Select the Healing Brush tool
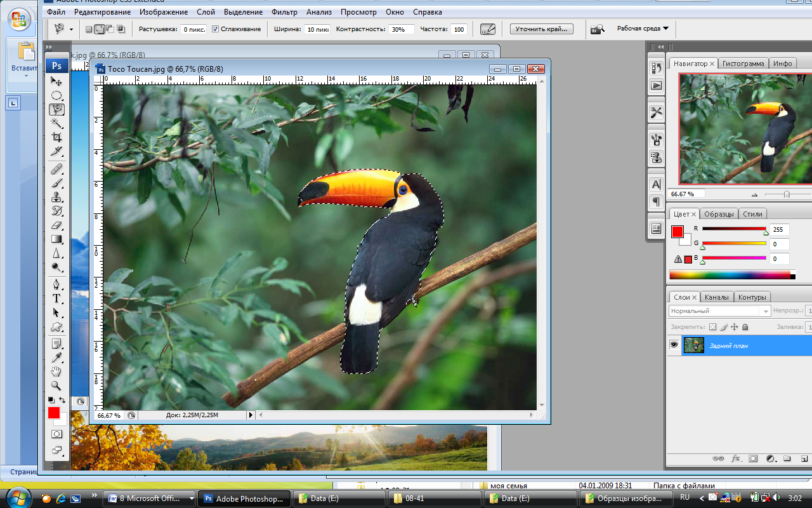Viewport: 812px width, 508px height. point(56,170)
